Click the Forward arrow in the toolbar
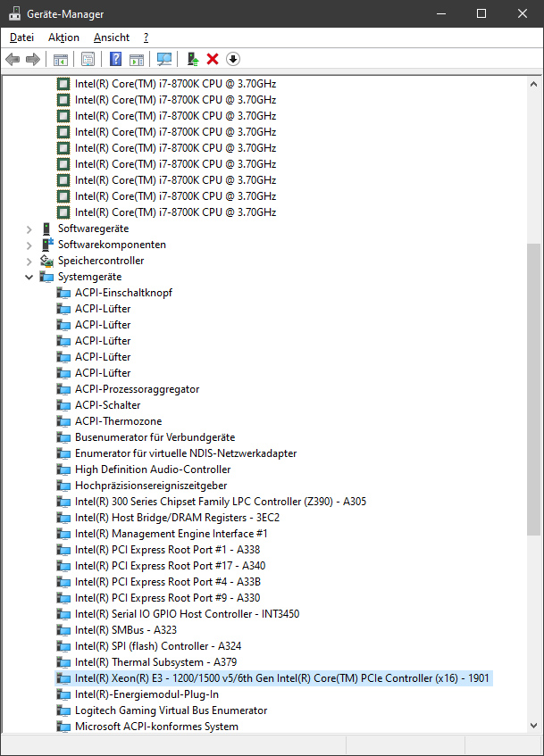544x756 pixels. 33,59
